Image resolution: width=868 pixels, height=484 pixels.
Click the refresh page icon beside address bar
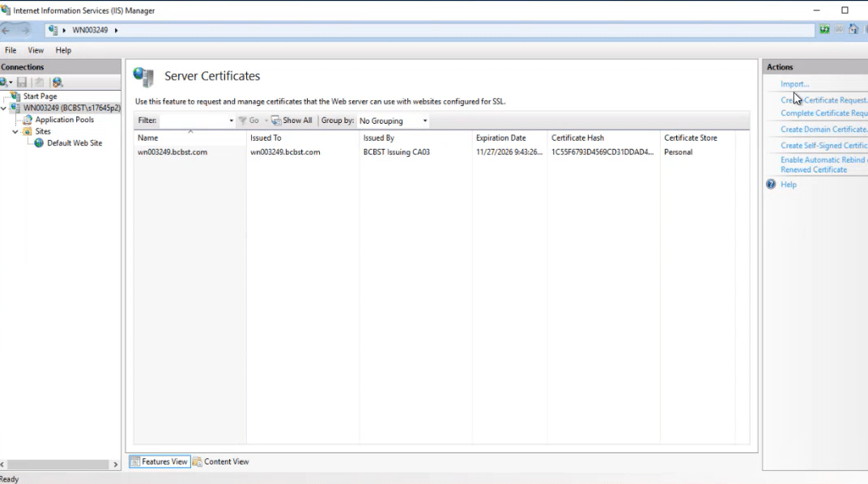coord(824,30)
